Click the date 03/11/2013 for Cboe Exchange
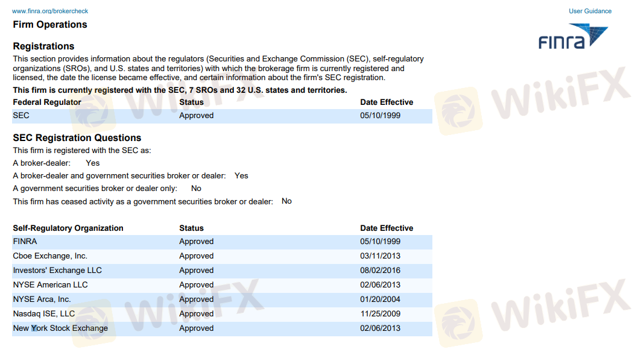Viewport: 635px width, 364px height. (x=380, y=256)
